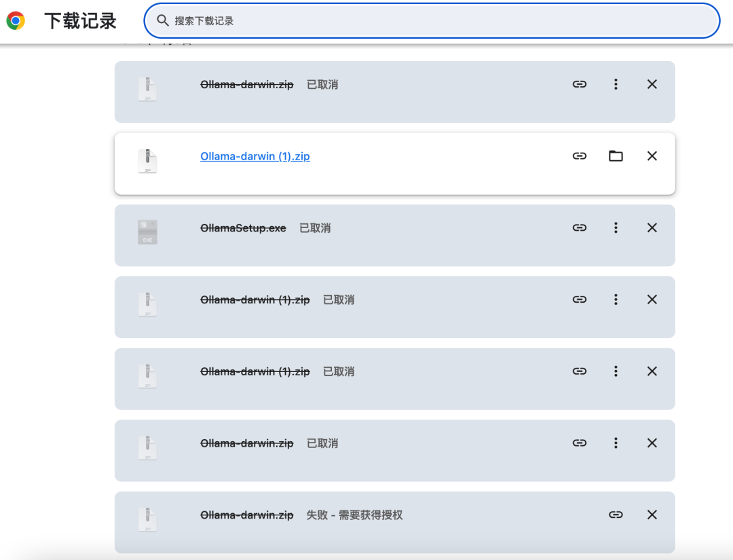This screenshot has height=560, width=733.
Task: Click file name of topmost cancelled Ollama-darwin.zip
Action: click(247, 85)
